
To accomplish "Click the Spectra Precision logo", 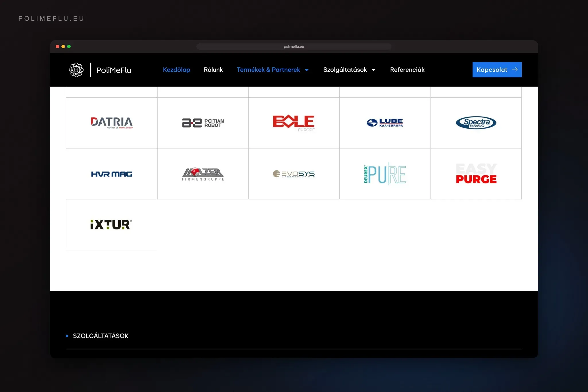I will click(x=476, y=123).
